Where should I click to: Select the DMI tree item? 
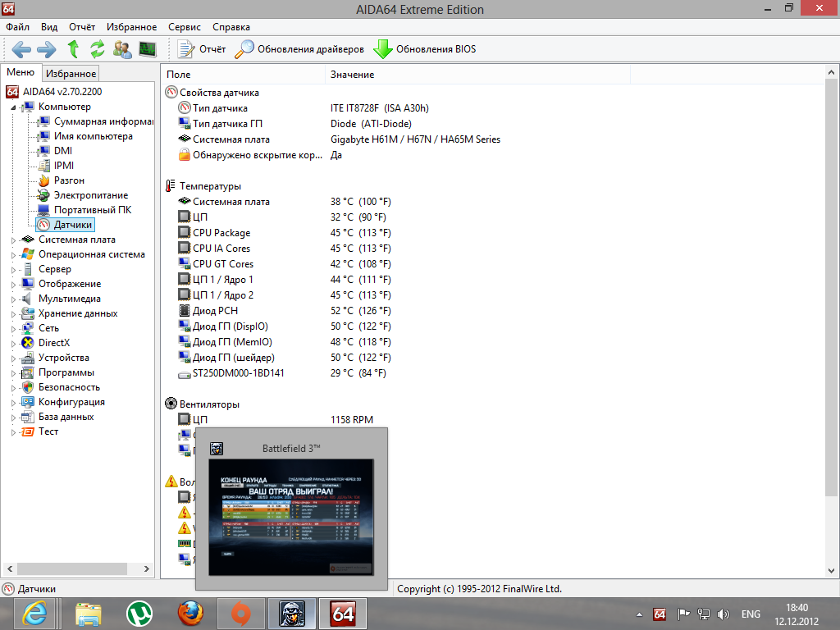click(x=62, y=151)
